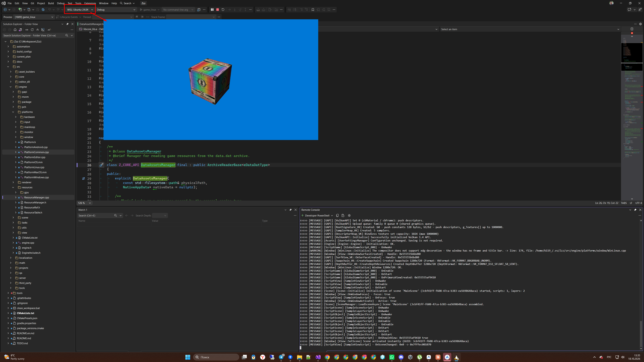The height and width of the screenshot is (362, 644).
Task: Click the title bar Search button
Action: [x=127, y=3]
